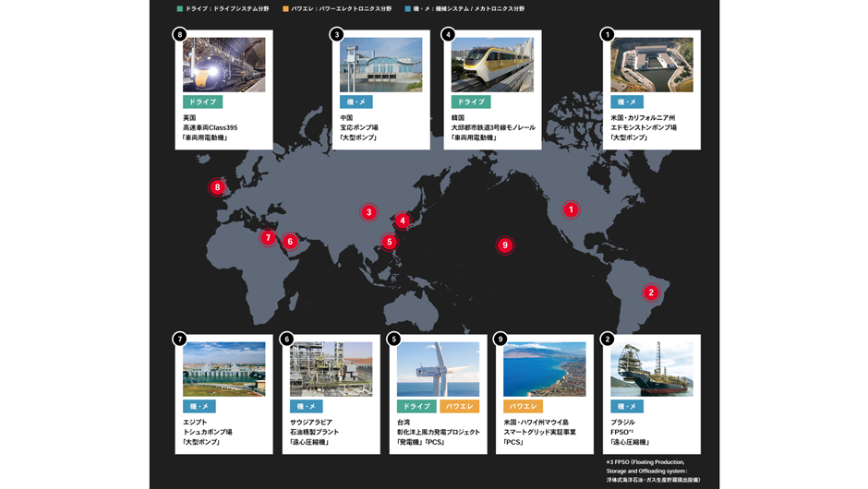Screen dimensions: 868x489
Task: Open the offshore wind turbine photo
Action: click(438, 369)
